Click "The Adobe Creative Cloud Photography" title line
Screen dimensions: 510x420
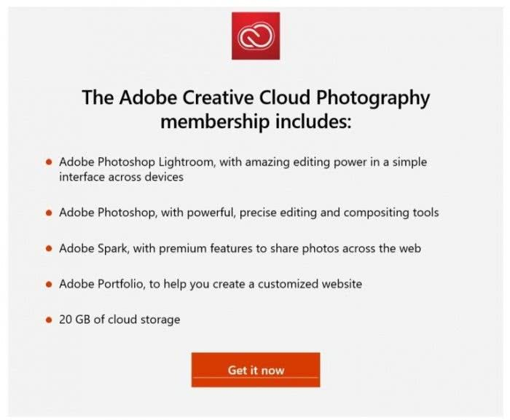coord(255,97)
